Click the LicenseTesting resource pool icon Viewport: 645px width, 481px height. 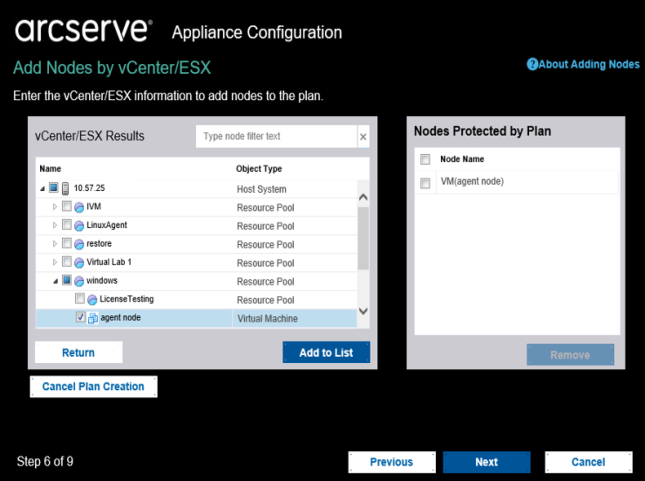(92, 300)
